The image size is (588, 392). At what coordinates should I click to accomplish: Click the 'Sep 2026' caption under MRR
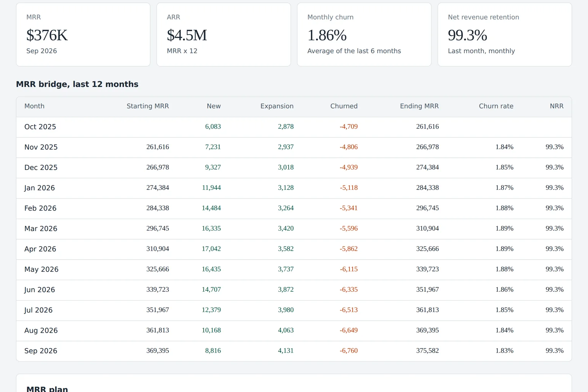[x=41, y=51]
